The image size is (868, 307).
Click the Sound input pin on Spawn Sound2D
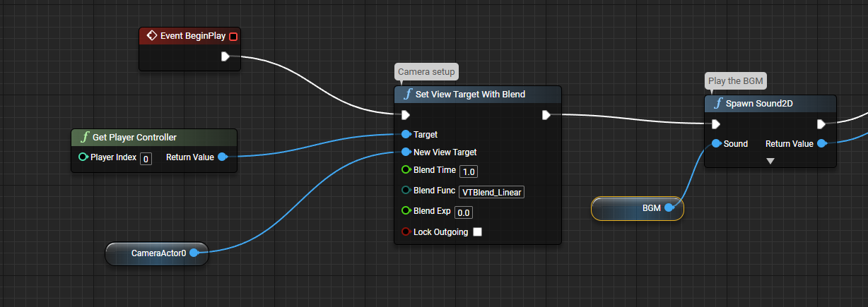tap(716, 143)
